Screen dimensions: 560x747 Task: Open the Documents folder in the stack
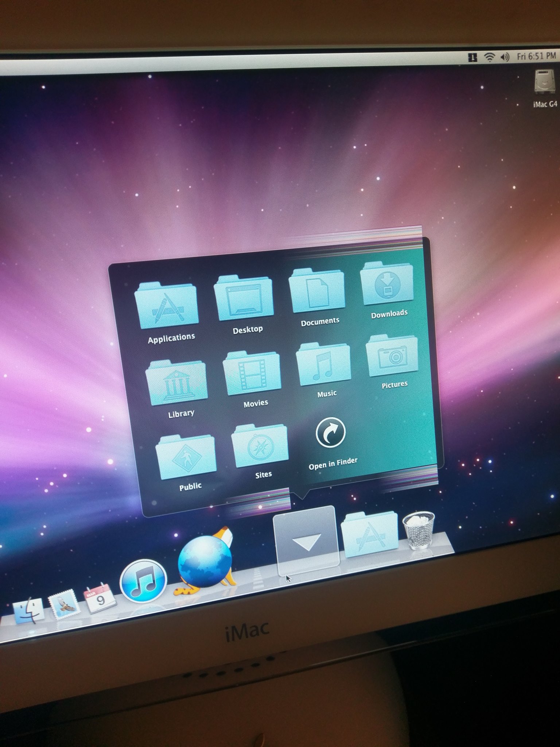(317, 290)
